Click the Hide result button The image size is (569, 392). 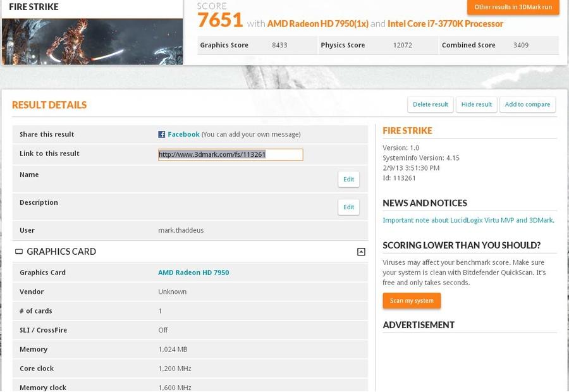click(477, 104)
